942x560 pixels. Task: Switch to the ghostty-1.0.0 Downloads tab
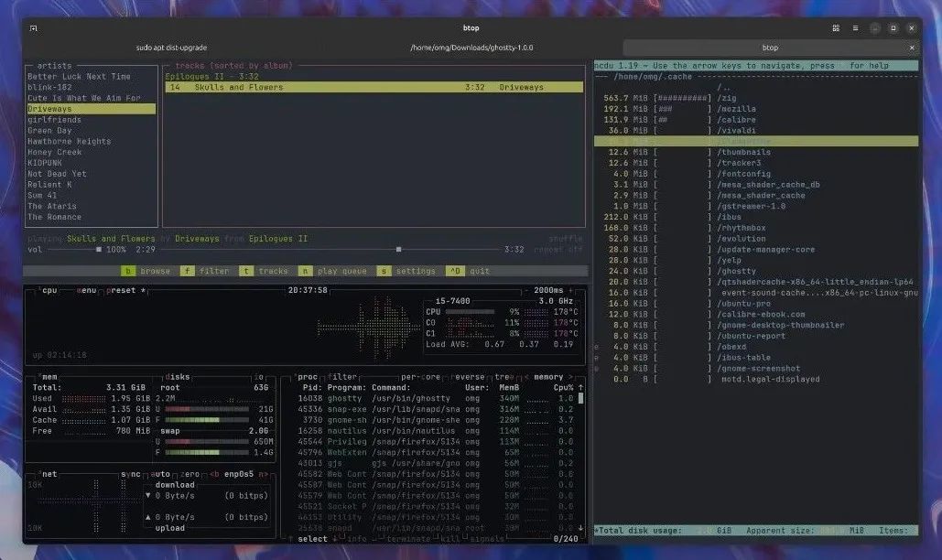(x=471, y=48)
